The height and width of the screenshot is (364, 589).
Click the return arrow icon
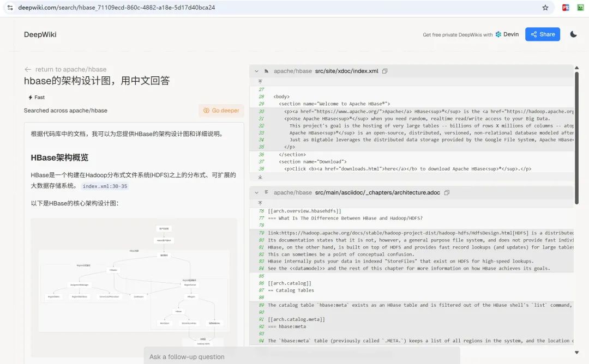(28, 69)
